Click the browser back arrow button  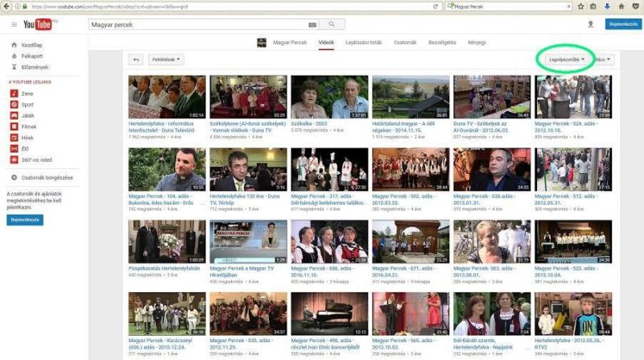[x=7, y=6]
